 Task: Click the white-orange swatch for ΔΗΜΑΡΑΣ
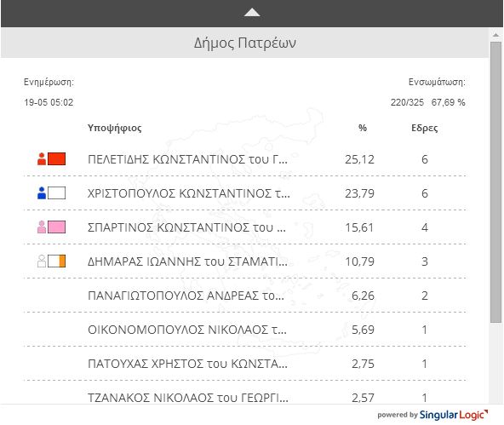[56, 261]
